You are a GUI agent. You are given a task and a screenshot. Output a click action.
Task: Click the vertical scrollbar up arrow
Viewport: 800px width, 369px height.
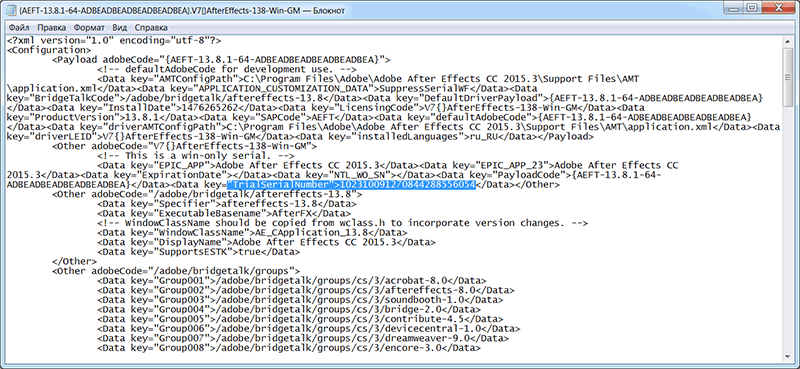pos(789,41)
